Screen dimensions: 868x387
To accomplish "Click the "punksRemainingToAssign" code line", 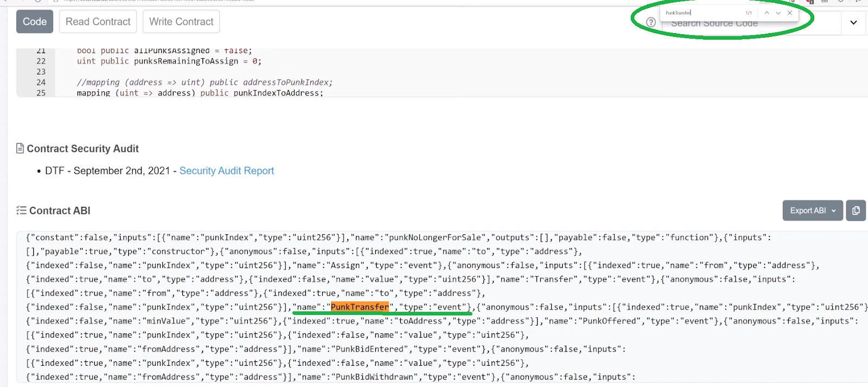I will point(169,61).
